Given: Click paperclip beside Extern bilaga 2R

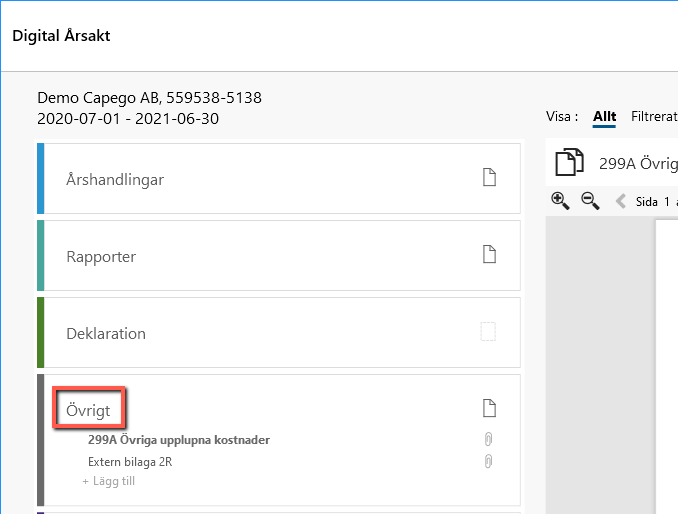Looking at the screenshot, I should pos(488,461).
